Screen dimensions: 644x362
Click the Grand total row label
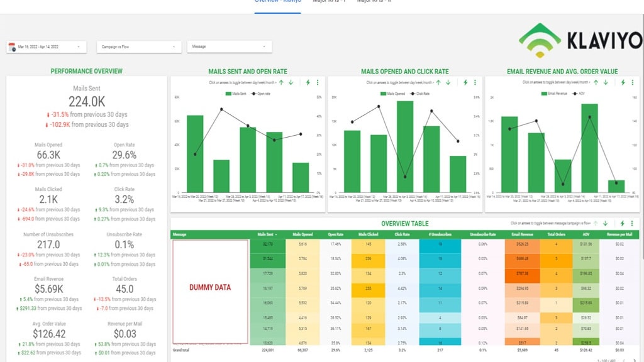point(180,350)
